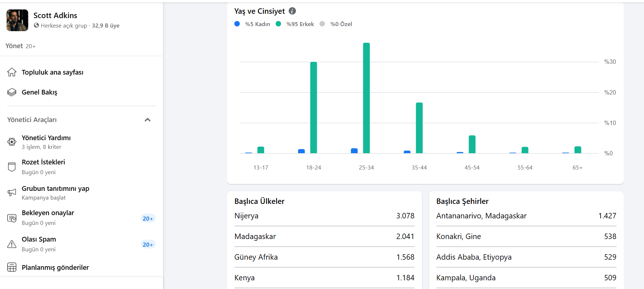Click the Olası Spam warning icon
This screenshot has width=644, height=289.
coord(12,244)
